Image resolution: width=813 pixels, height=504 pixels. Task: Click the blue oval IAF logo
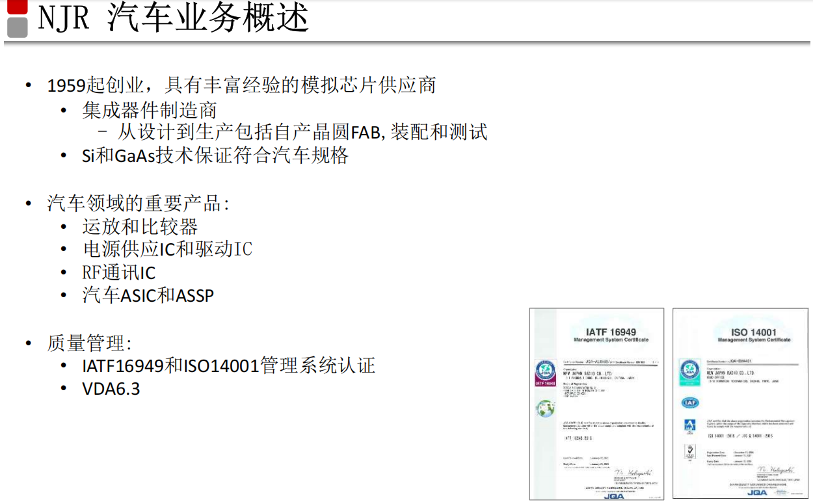coord(689,403)
